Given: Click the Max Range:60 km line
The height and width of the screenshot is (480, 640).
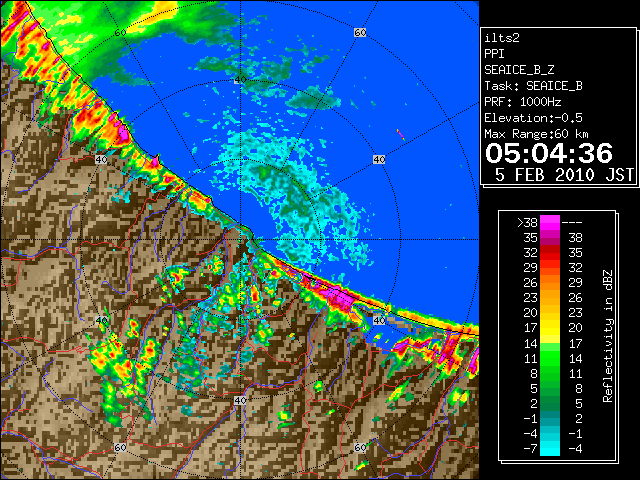Looking at the screenshot, I should (x=536, y=134).
